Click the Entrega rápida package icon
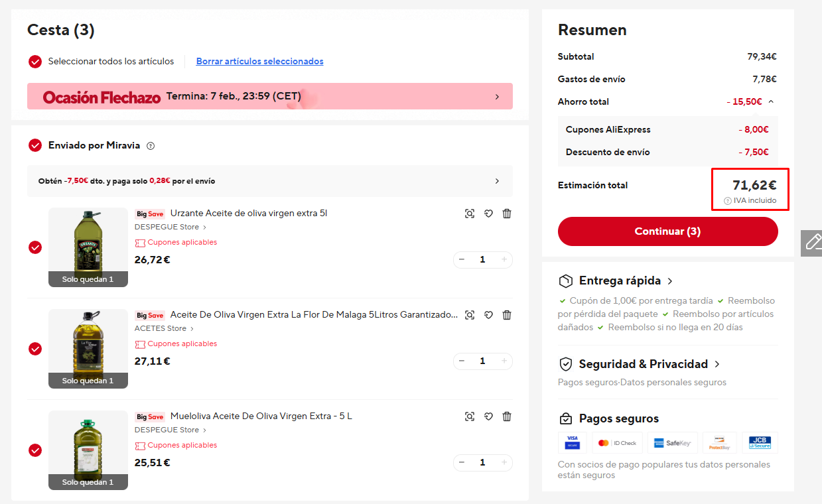The width and height of the screenshot is (822, 504). click(x=566, y=281)
